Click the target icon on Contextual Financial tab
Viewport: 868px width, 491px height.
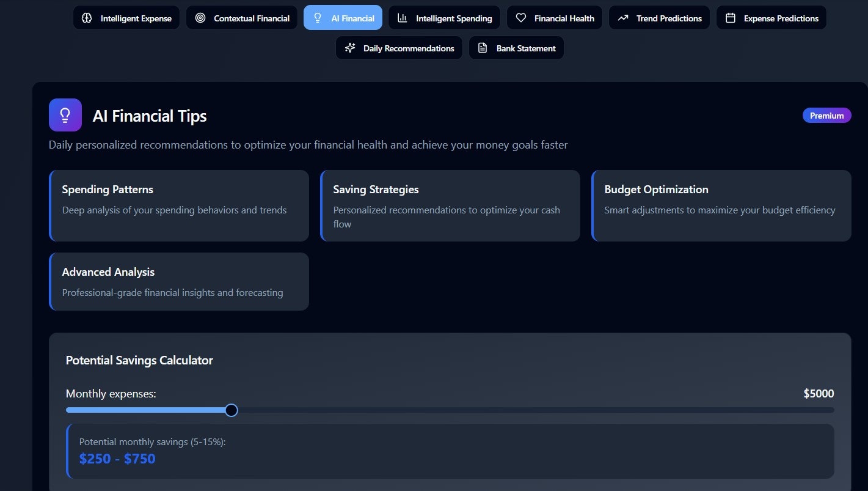pyautogui.click(x=200, y=18)
